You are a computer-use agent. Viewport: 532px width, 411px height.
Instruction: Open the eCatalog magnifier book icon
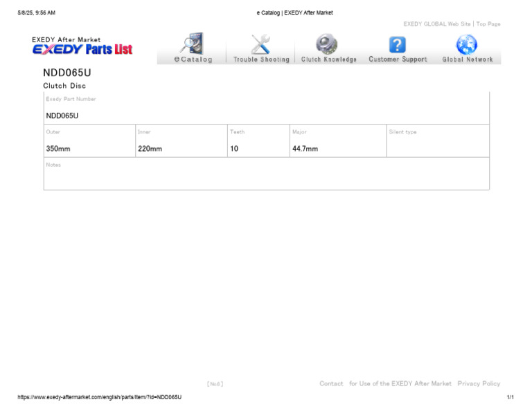(x=192, y=44)
